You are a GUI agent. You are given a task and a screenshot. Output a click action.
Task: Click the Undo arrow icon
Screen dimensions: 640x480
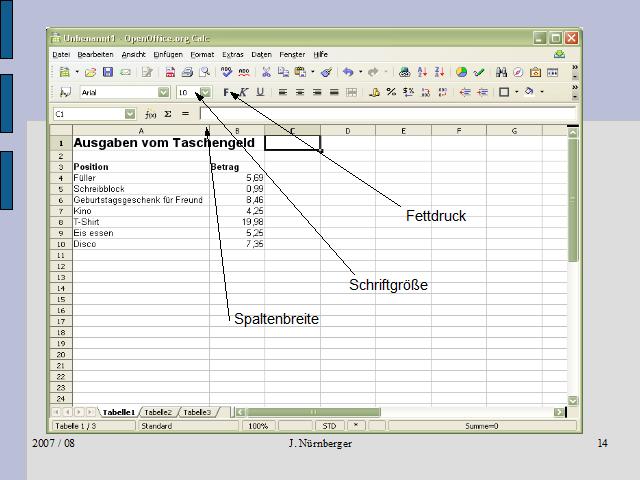347,73
